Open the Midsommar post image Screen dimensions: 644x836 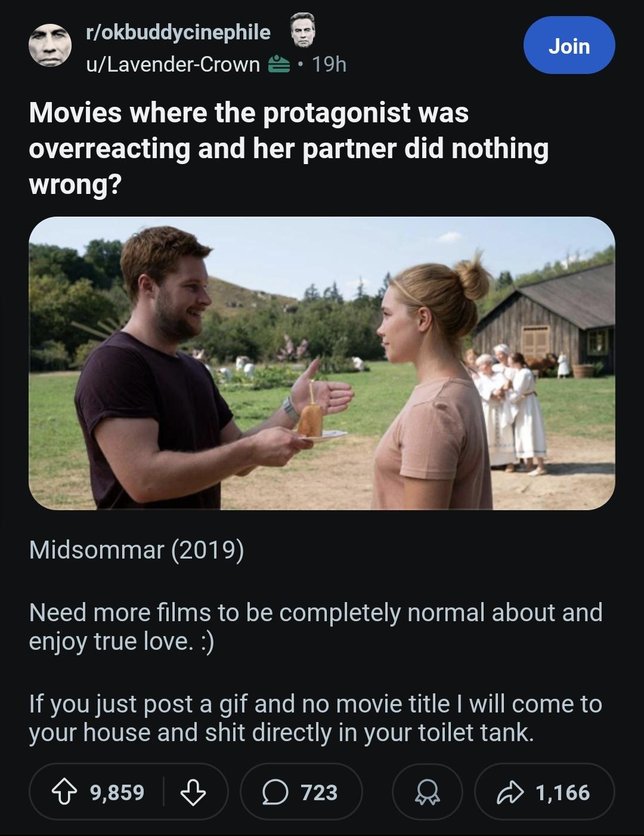tap(322, 363)
